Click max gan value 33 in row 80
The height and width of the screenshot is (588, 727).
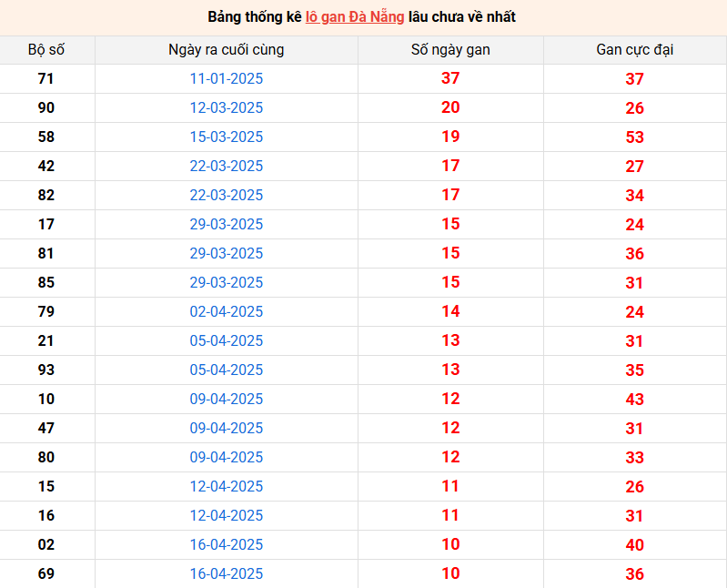click(635, 458)
